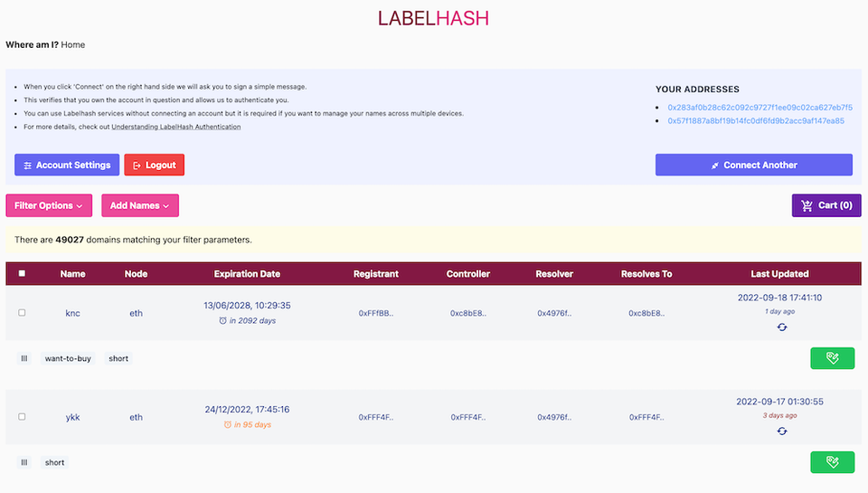This screenshot has width=868, height=493.
Task: Select the want-to-buy tag
Action: (x=68, y=358)
